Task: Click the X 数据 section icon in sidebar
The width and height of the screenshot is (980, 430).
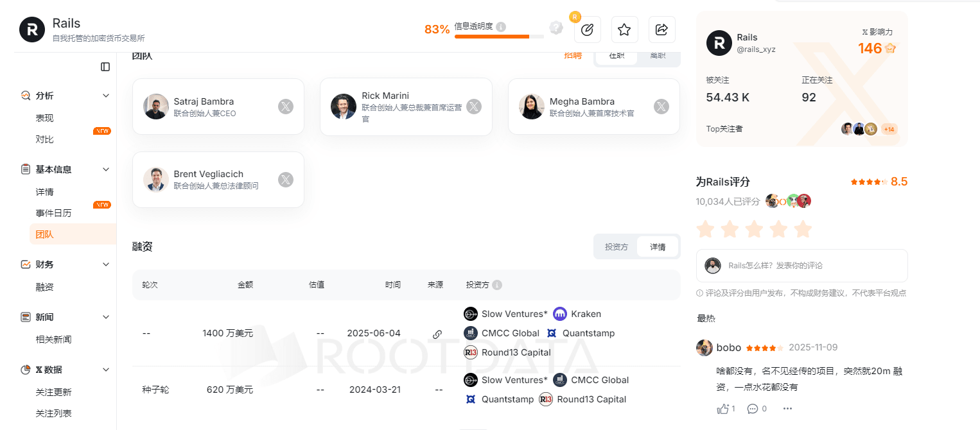Action: pyautogui.click(x=26, y=370)
